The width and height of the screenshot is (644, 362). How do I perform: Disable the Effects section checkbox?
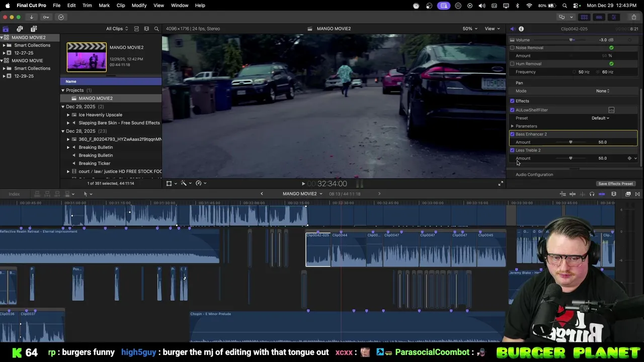pyautogui.click(x=512, y=101)
